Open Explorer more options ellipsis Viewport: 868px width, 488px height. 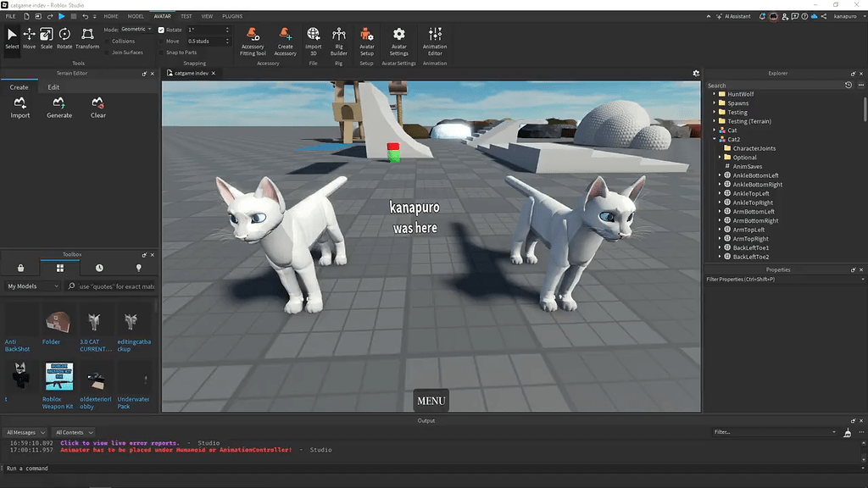861,86
